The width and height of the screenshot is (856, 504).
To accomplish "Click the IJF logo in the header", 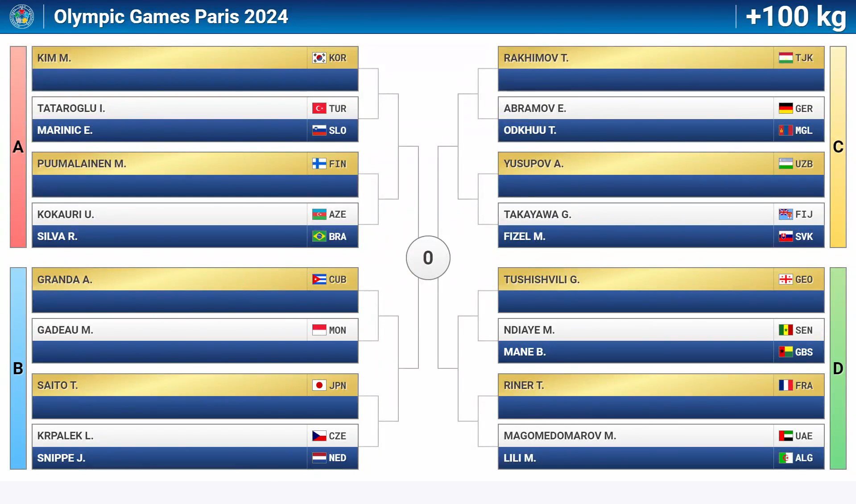I will [22, 17].
